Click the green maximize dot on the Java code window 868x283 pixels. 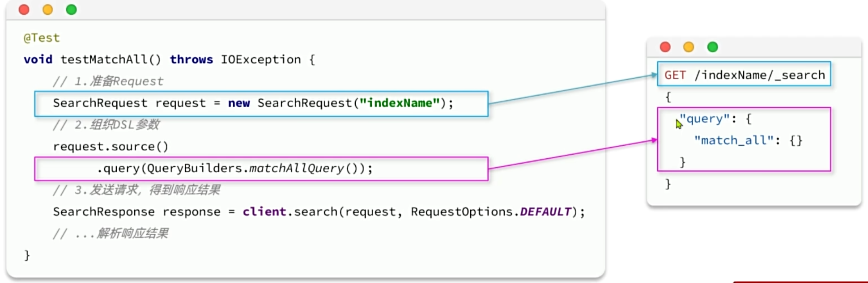coord(71,9)
